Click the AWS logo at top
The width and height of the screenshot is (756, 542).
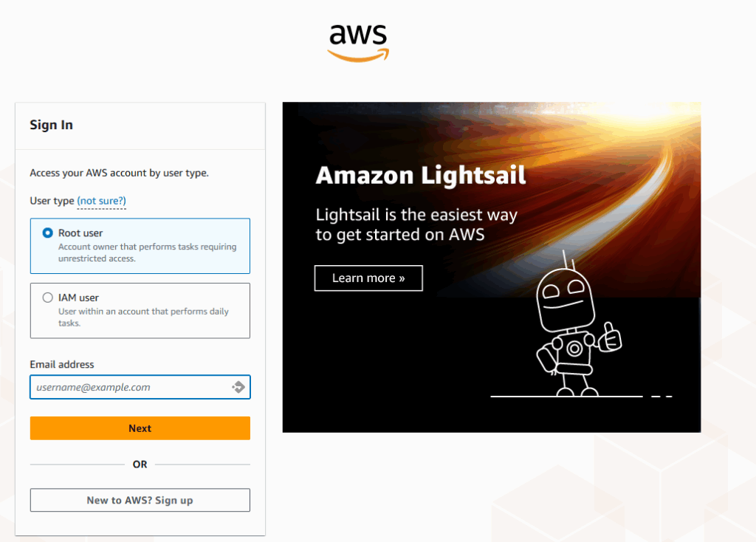pyautogui.click(x=358, y=42)
